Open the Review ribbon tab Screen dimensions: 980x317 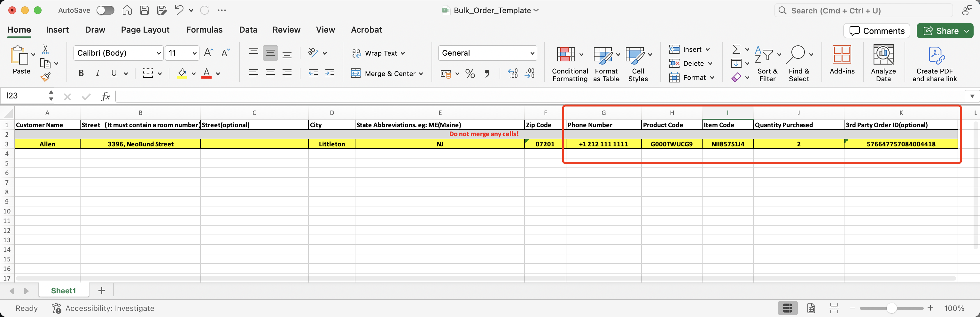click(286, 30)
